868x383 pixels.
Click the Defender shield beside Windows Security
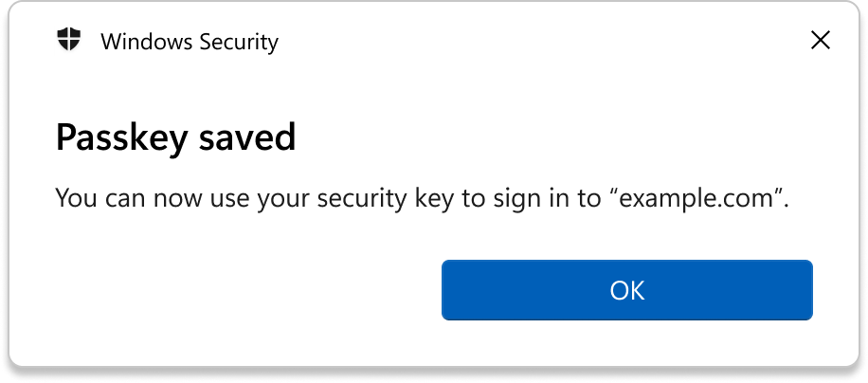[x=69, y=40]
